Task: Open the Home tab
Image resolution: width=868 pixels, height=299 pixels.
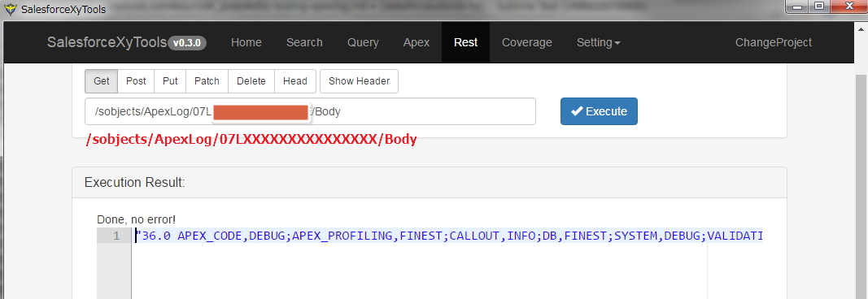Action: pos(246,42)
